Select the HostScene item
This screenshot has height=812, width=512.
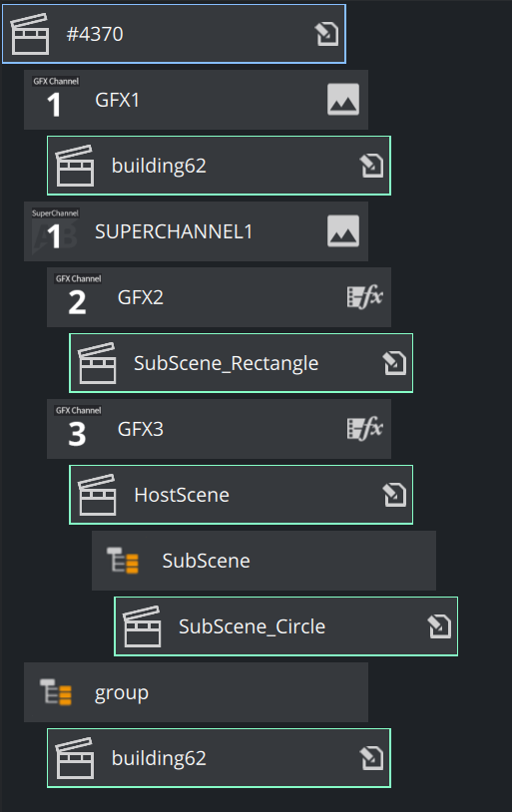click(241, 495)
